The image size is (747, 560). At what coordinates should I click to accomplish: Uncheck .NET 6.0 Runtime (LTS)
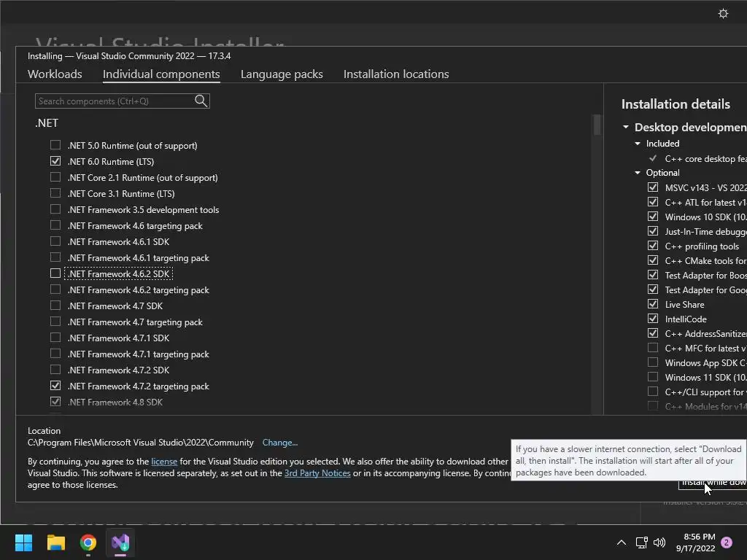(55, 161)
